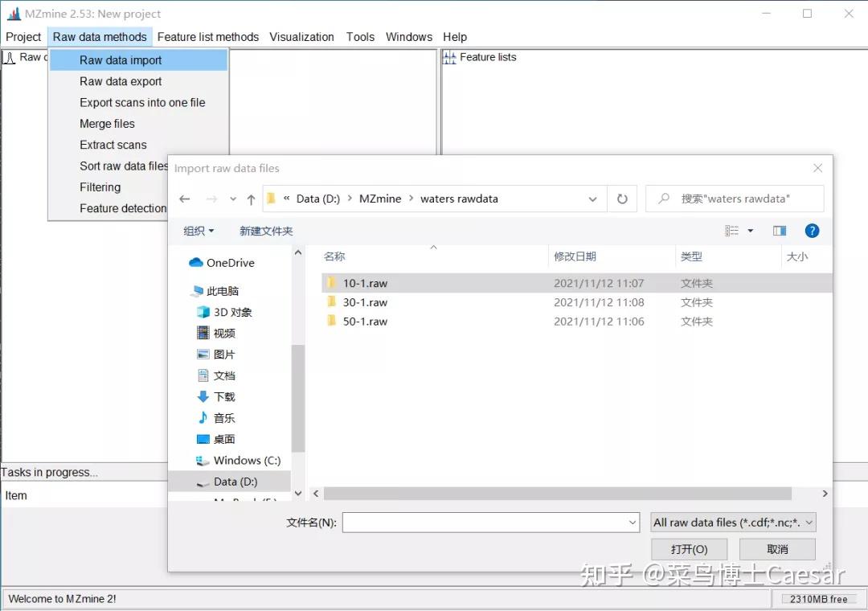The height and width of the screenshot is (611, 868).
Task: Open the file type filter dropdown
Action: (x=732, y=522)
